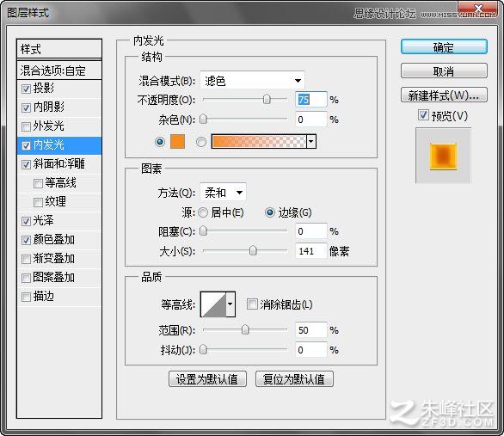
Task: Select the gradient glow radio button
Action: [201, 142]
